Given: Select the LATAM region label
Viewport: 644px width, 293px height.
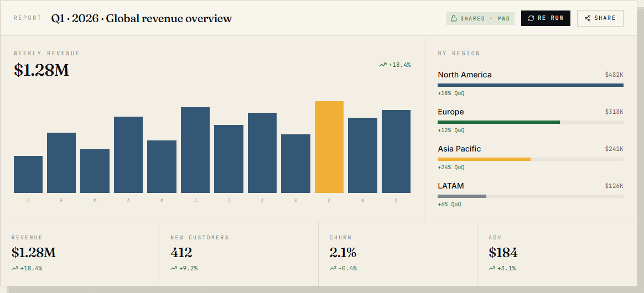Looking at the screenshot, I should (x=451, y=186).
